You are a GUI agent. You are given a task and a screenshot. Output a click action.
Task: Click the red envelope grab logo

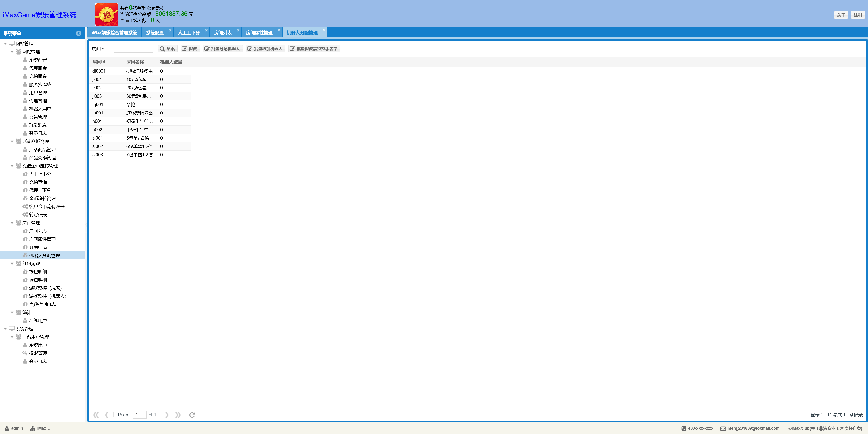[106, 14]
